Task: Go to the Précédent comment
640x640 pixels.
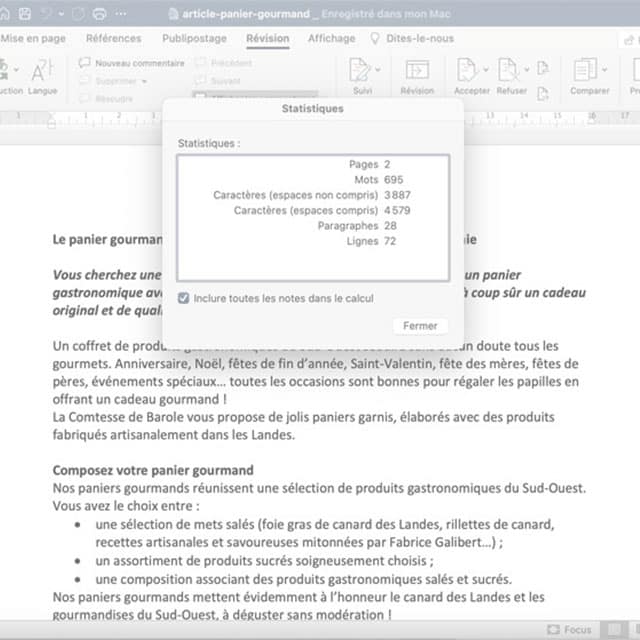Action: tap(223, 62)
